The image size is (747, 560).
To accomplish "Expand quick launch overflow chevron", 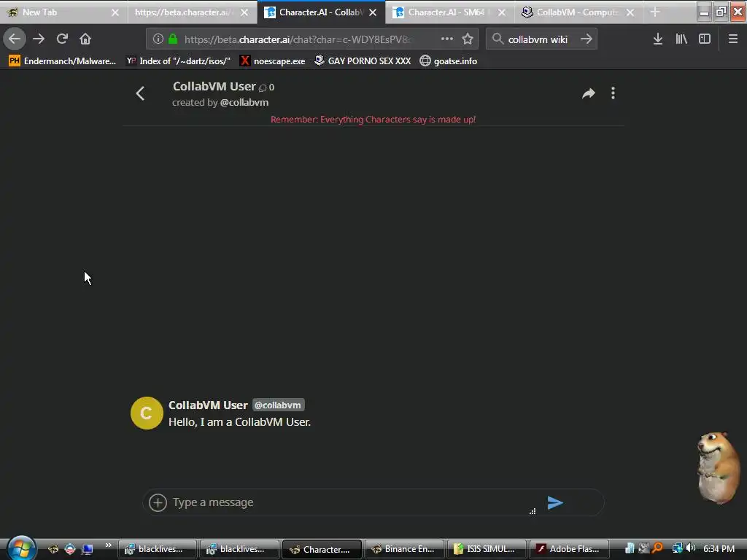I will pyautogui.click(x=109, y=545).
